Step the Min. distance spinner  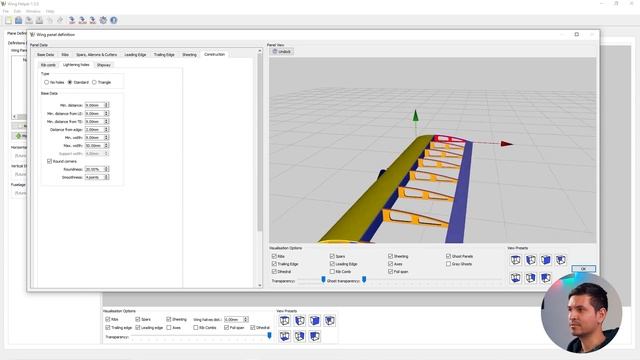point(107,105)
